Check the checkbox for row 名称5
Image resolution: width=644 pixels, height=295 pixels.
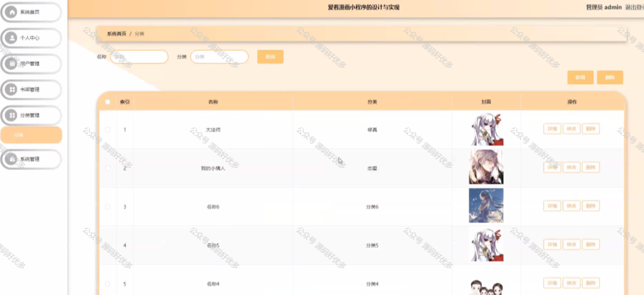[x=108, y=245]
